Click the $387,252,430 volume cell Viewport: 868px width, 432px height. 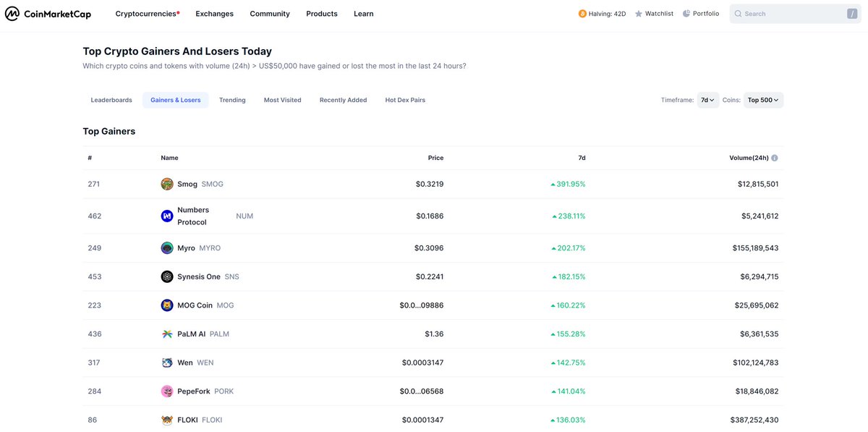click(755, 420)
